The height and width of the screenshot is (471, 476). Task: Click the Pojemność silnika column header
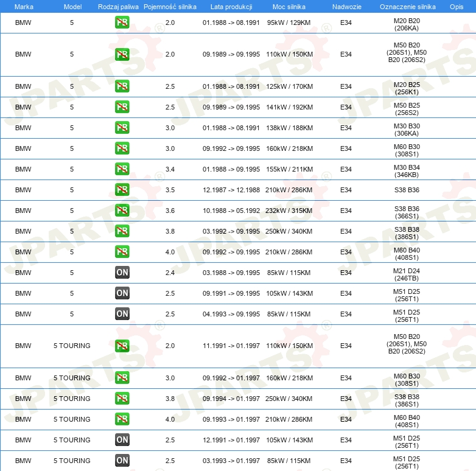tap(170, 7)
